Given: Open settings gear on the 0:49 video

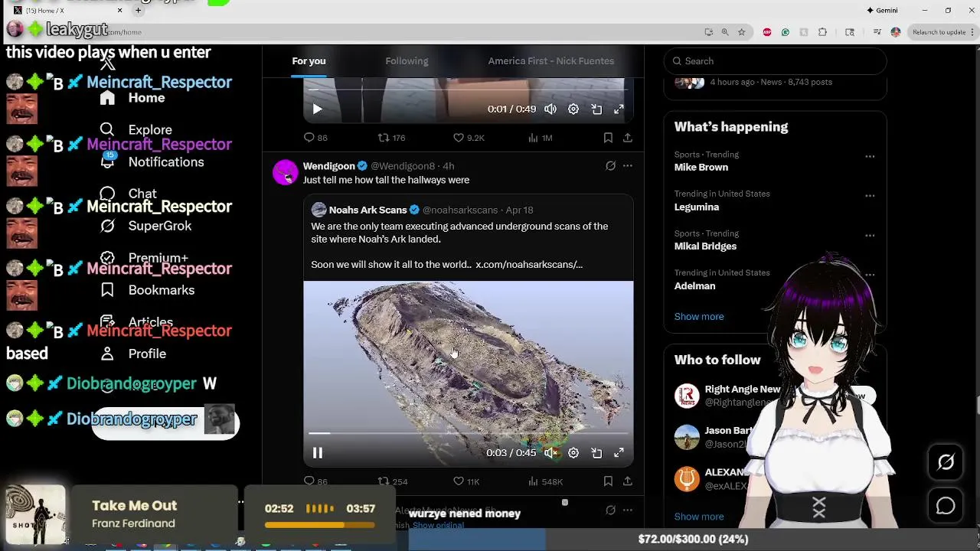Looking at the screenshot, I should [573, 109].
